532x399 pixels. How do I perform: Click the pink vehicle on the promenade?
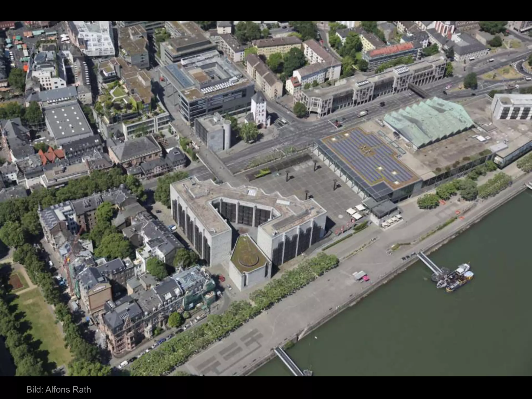(366, 278)
